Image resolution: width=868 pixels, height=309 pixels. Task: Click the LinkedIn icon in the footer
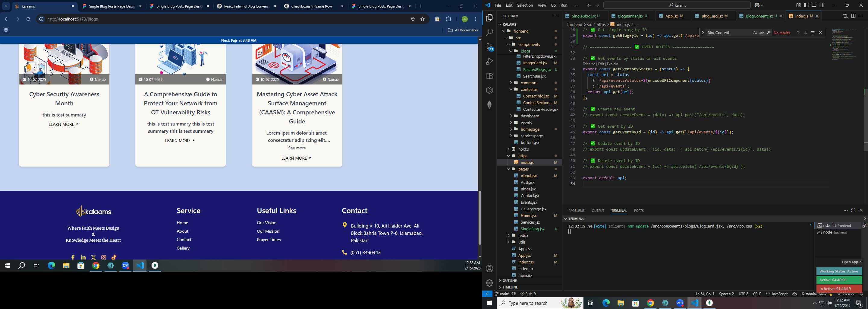pos(83,257)
